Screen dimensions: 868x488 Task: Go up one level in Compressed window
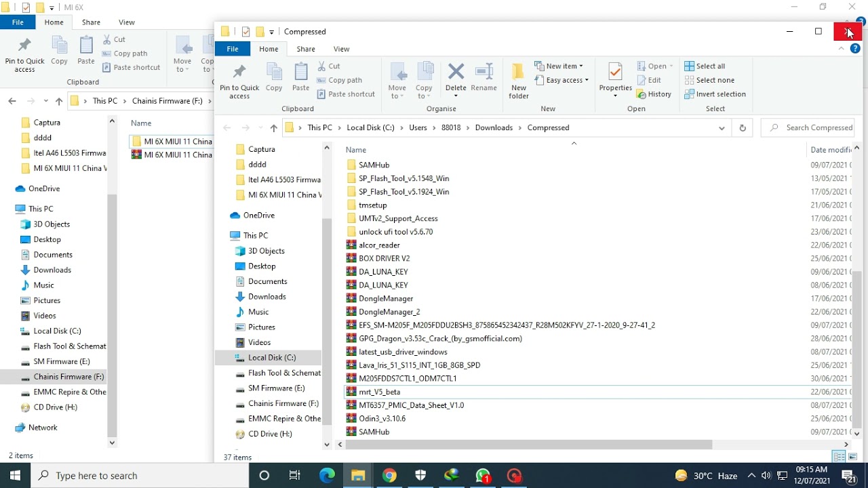point(273,127)
